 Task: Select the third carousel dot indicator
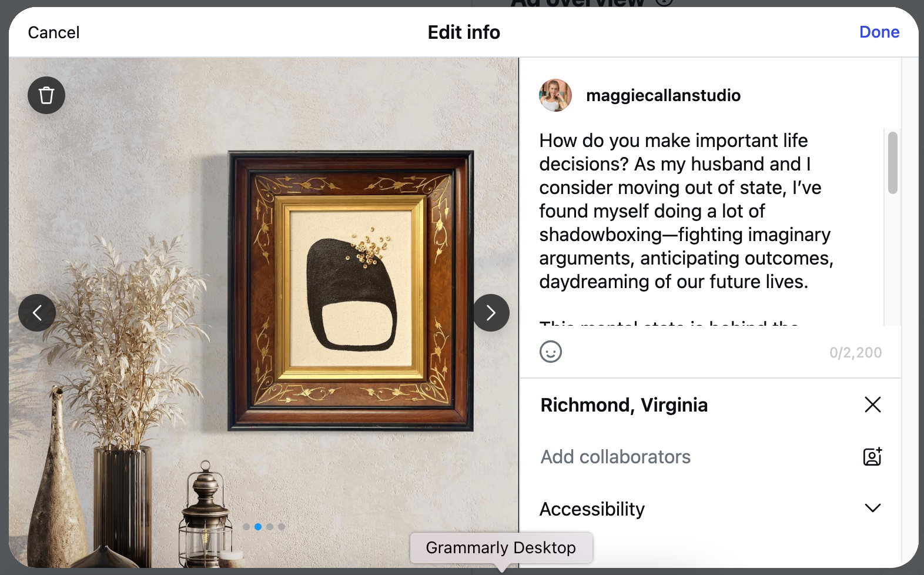click(x=270, y=527)
